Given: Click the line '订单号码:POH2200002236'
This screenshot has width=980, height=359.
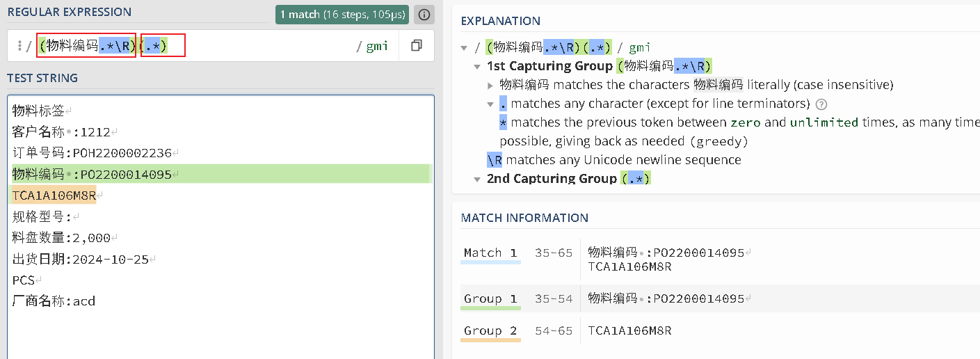Looking at the screenshot, I should (x=95, y=153).
